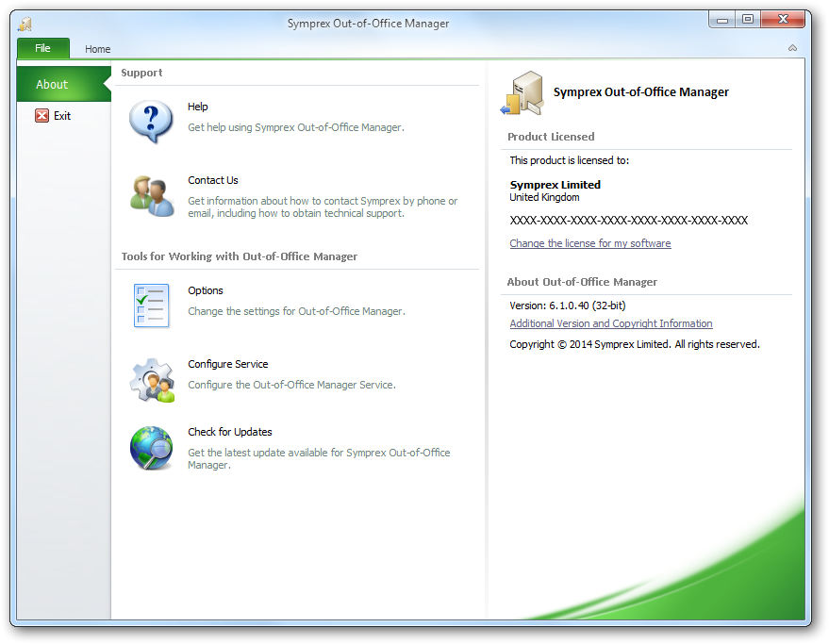
Task: Click "Get the latest update available" description
Action: (319, 459)
